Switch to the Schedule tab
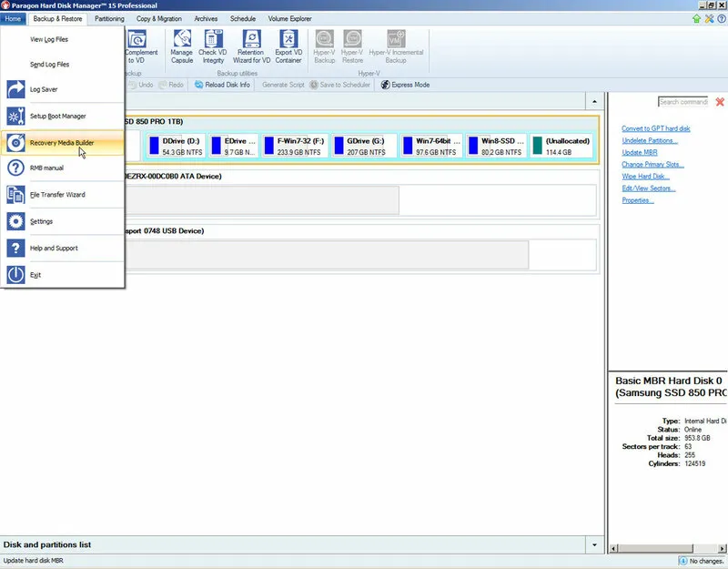Screen dimensions: 728x569 point(243,19)
